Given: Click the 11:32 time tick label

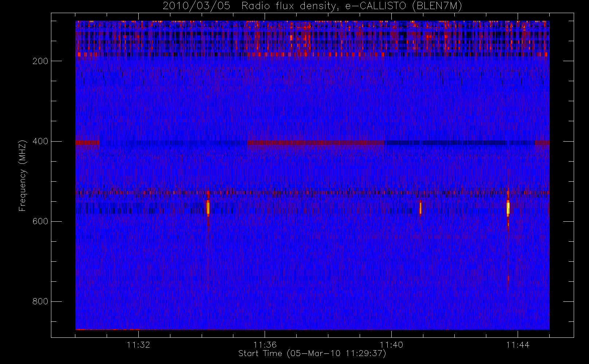Looking at the screenshot, I should [138, 345].
